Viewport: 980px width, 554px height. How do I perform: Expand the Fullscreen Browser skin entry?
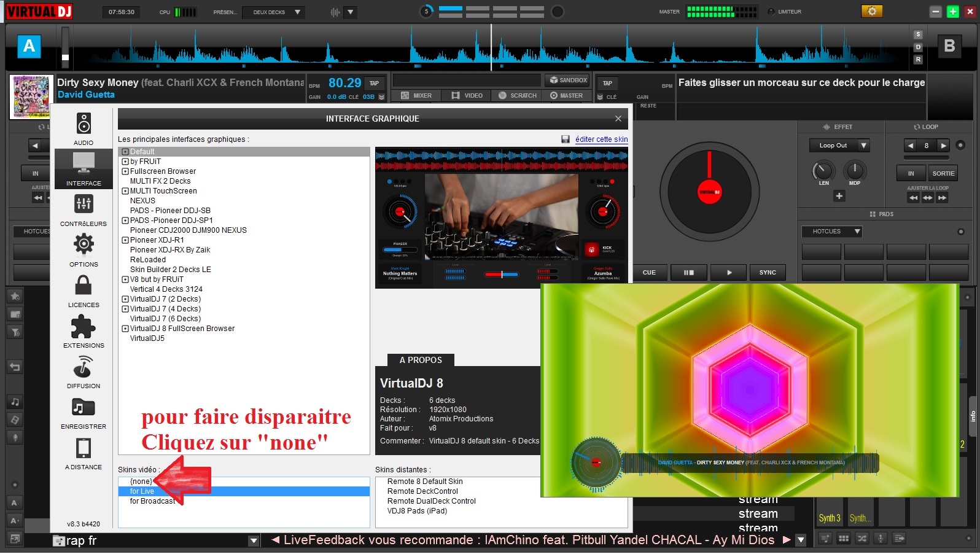coord(125,171)
